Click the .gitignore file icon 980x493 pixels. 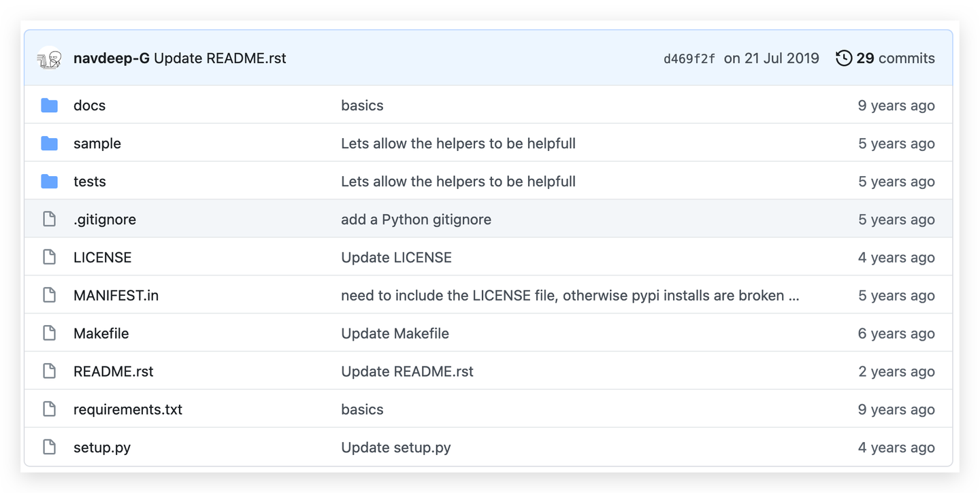point(49,219)
